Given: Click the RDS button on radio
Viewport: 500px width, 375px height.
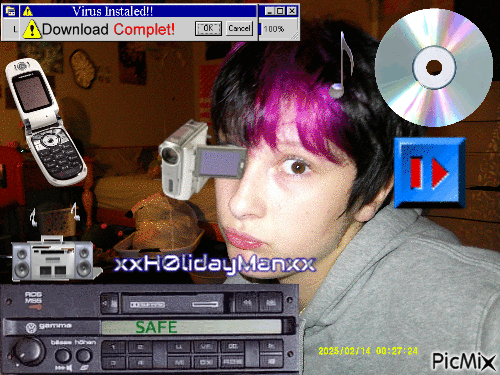Looking at the screenshot, I should [233, 362].
